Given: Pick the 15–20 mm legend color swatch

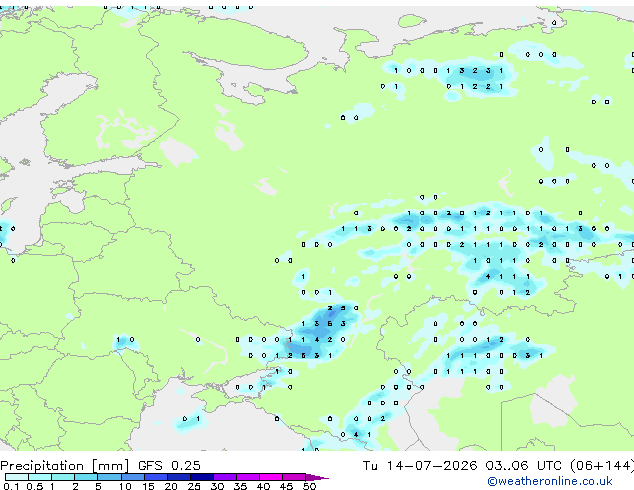Looking at the screenshot, I should (x=156, y=477).
